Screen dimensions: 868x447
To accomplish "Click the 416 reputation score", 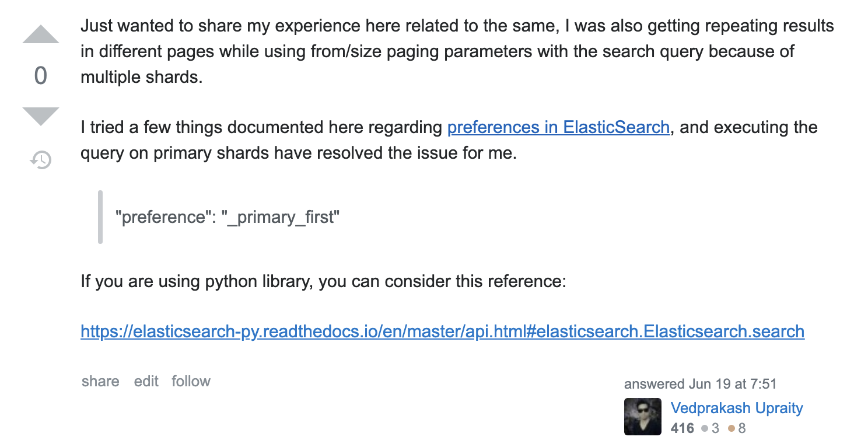I will (x=682, y=428).
